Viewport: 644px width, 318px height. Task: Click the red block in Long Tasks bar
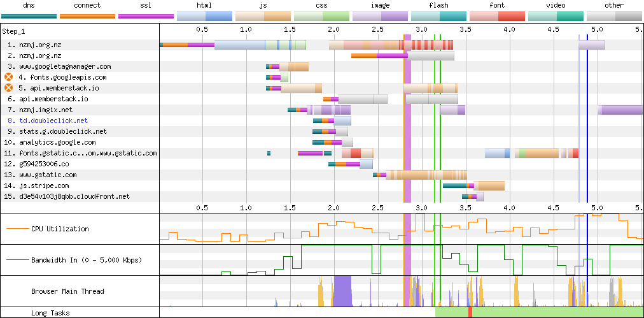pos(470,312)
